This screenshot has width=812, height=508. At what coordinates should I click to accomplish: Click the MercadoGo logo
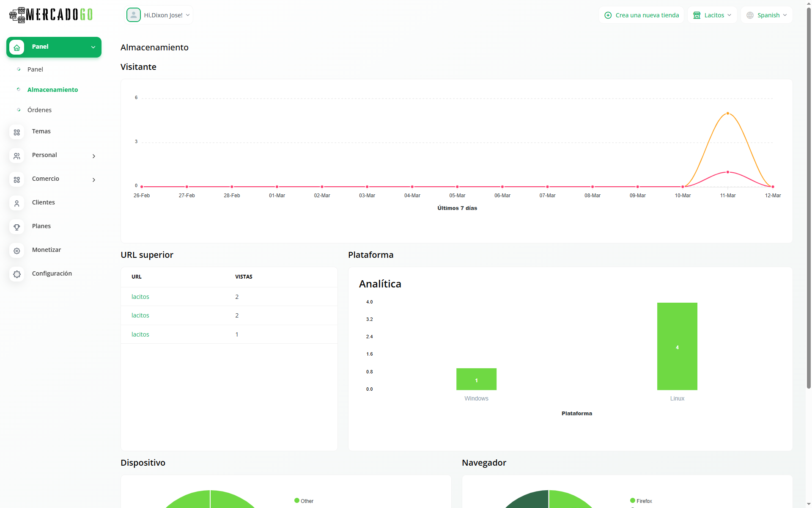pos(51,15)
